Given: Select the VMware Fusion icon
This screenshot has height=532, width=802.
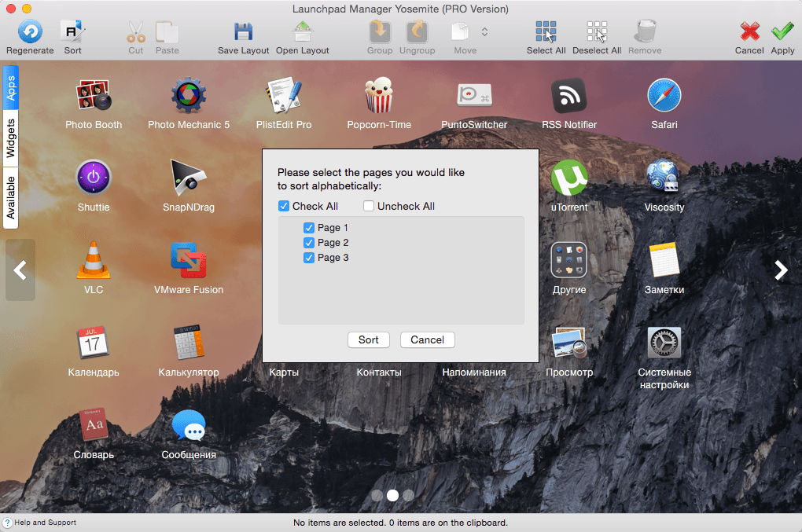Looking at the screenshot, I should 189,260.
